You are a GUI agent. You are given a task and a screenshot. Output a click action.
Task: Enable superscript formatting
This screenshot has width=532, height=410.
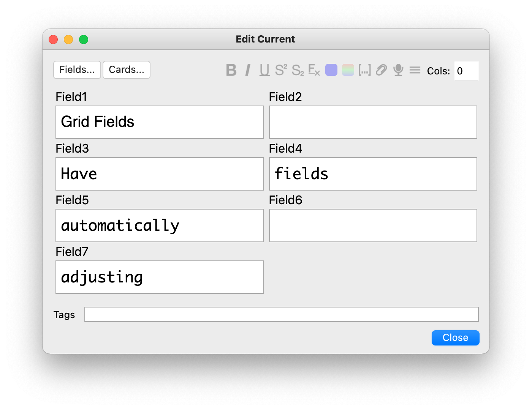281,70
